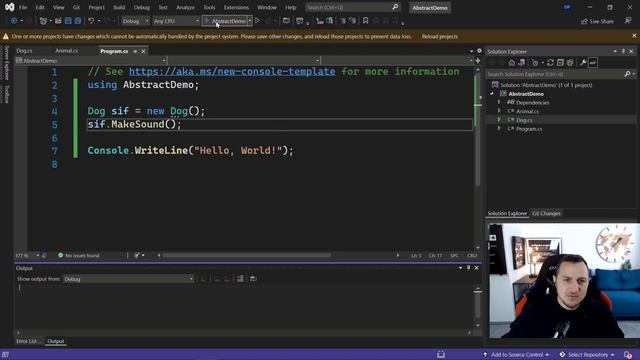The height and width of the screenshot is (360, 640).
Task: Click the New Project toolbar icon
Action: 43,21
